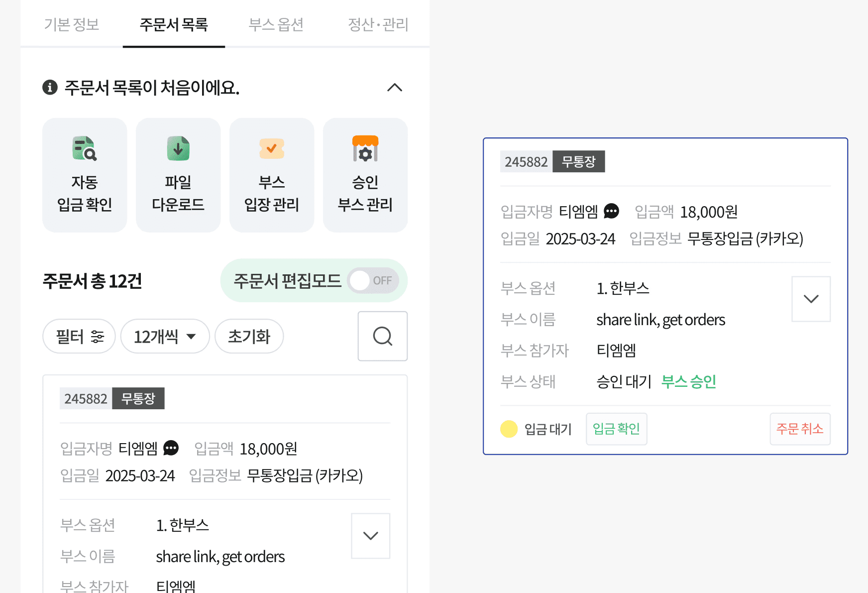Open the 12개씩 per-page dropdown
The width and height of the screenshot is (868, 593).
[x=165, y=337]
